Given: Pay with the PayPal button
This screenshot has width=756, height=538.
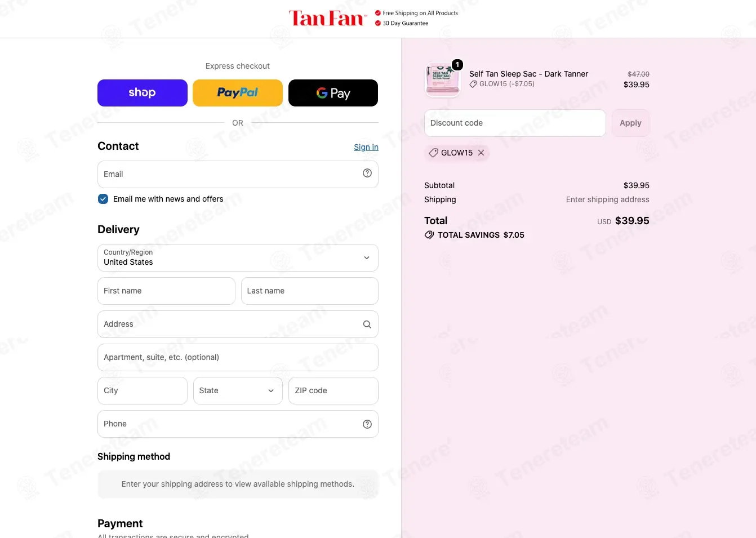Looking at the screenshot, I should click(x=238, y=93).
